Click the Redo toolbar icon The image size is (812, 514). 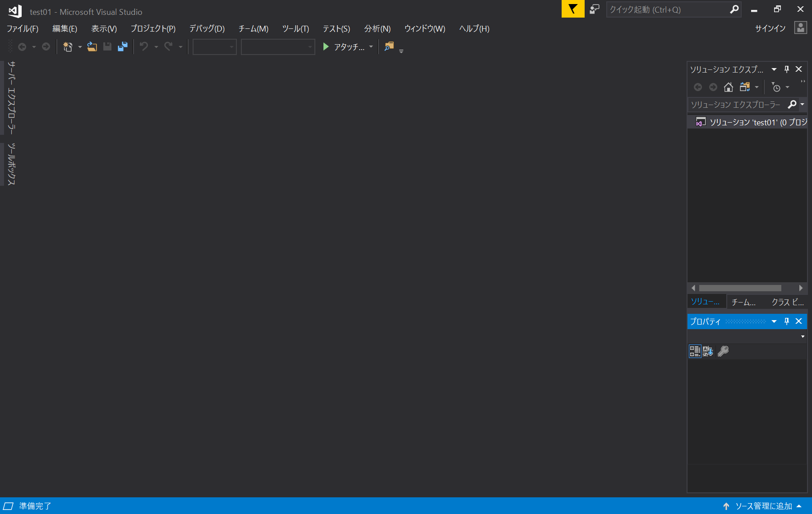pyautogui.click(x=168, y=47)
